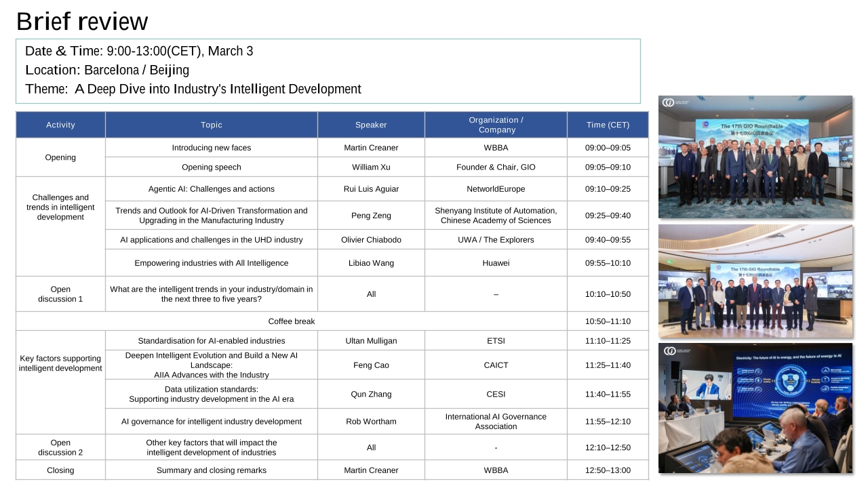Click the "Topic" column header
Screen dimensions: 868x488
(212, 125)
